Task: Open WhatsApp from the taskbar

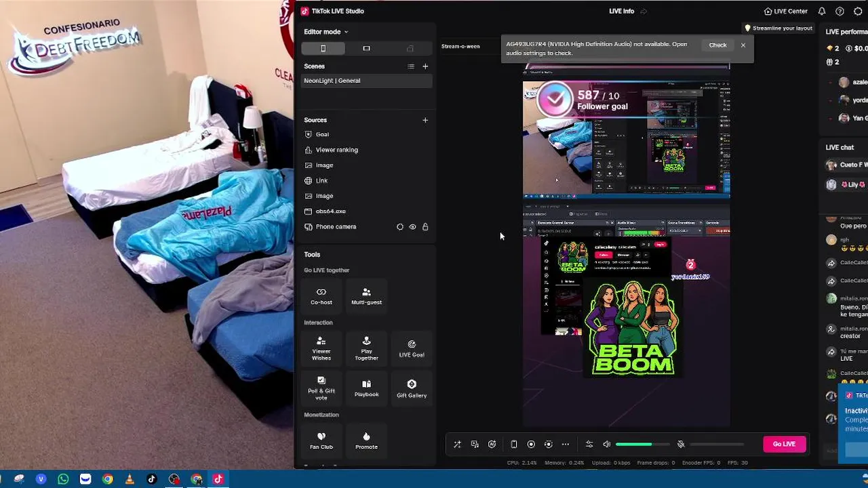Action: [x=63, y=479]
